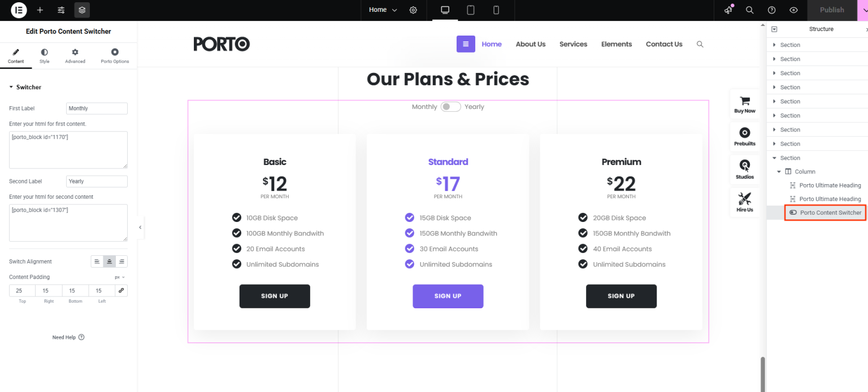This screenshot has height=392, width=868.
Task: Toggle the Structure layers icon
Action: (x=82, y=10)
